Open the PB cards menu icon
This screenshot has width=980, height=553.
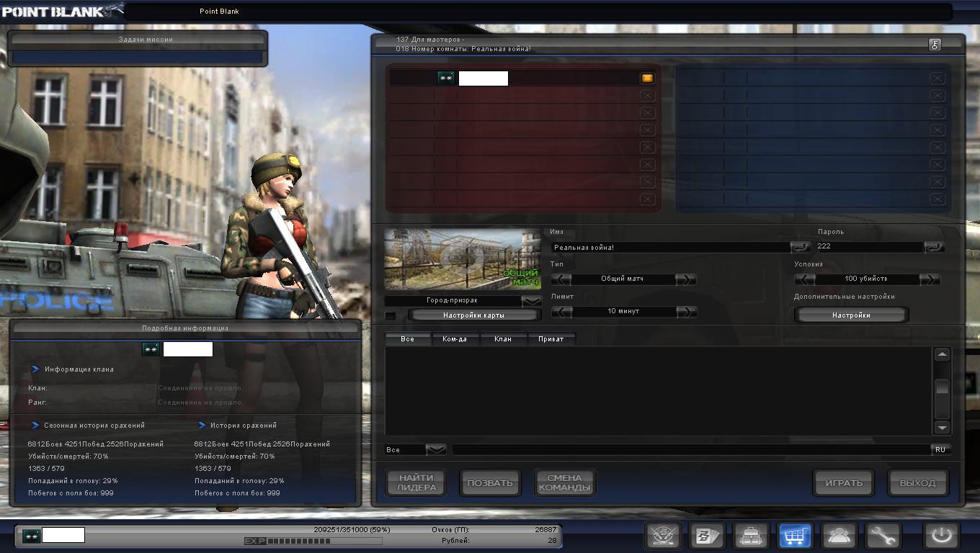pos(708,536)
